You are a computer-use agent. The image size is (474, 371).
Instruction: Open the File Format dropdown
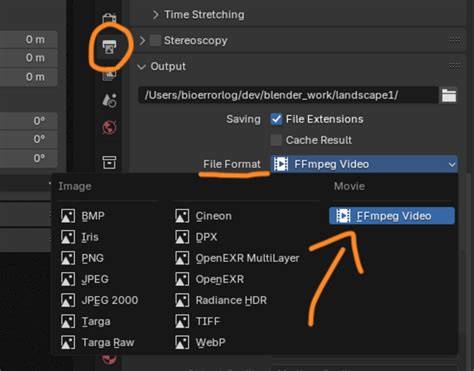364,164
